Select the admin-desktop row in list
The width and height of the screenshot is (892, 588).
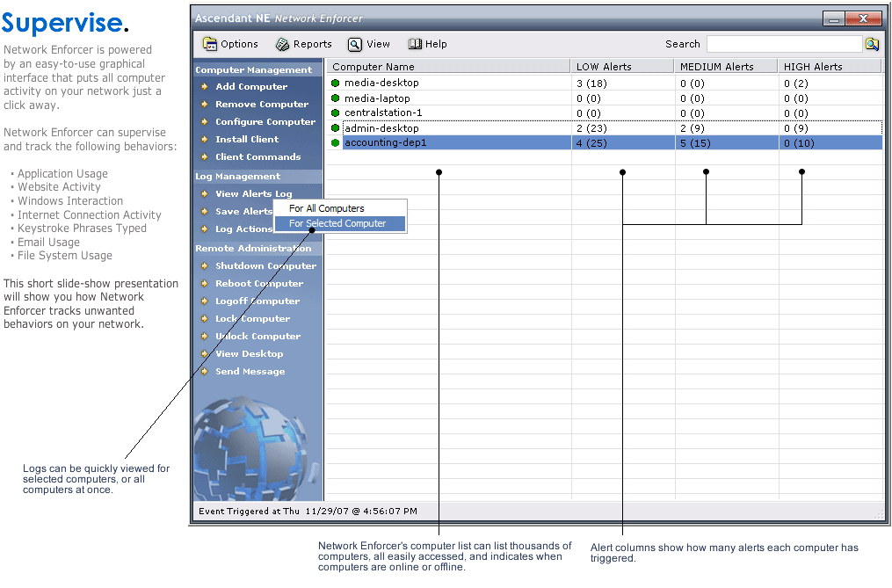tap(381, 128)
